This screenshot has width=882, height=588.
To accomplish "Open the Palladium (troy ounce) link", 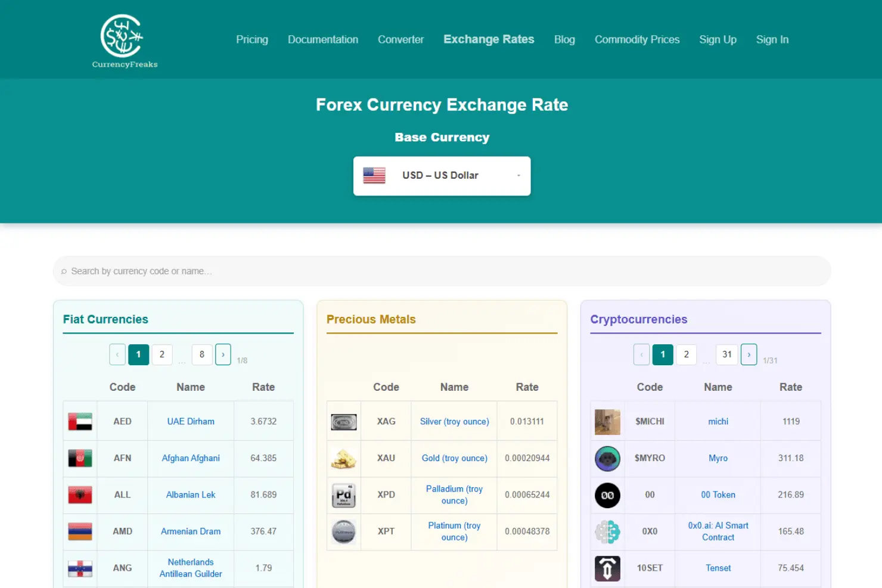I will tap(454, 495).
